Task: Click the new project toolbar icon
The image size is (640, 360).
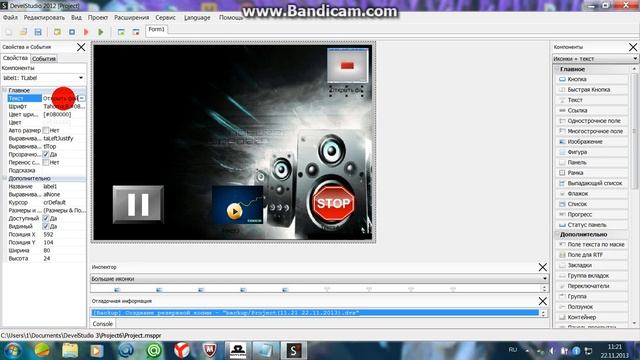Action: coord(9,32)
